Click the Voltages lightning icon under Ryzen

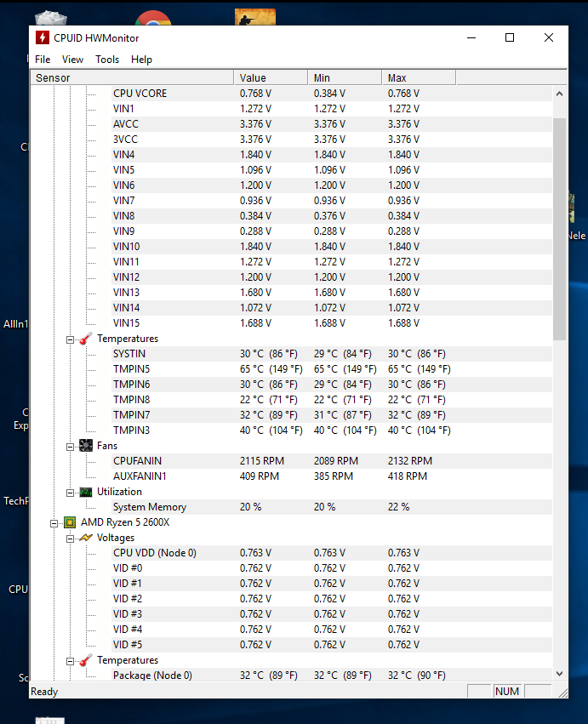pyautogui.click(x=86, y=538)
